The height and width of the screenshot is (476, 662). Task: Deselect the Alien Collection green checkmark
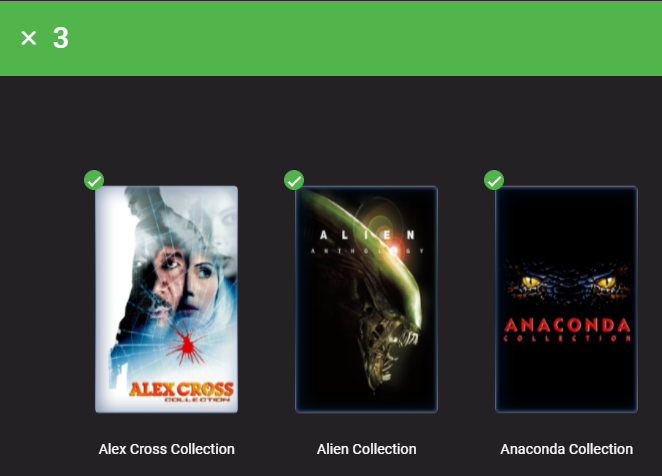pyautogui.click(x=294, y=180)
